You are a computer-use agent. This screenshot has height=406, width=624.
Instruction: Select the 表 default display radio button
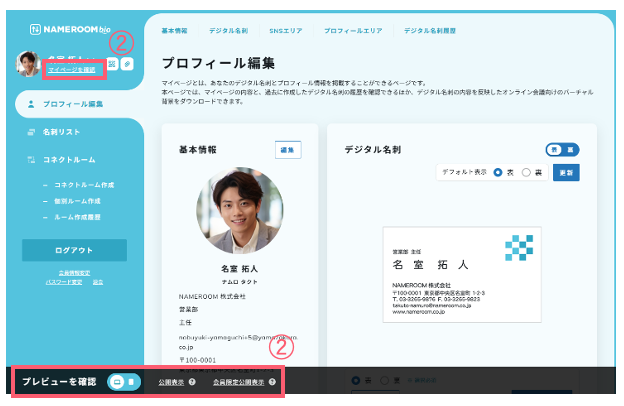pos(497,172)
